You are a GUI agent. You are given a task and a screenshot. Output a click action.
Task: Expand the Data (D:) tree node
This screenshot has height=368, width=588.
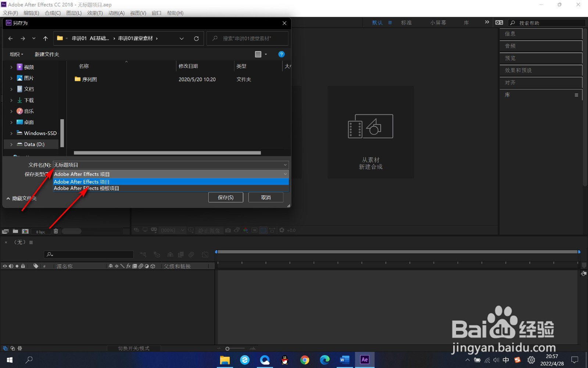[11, 144]
